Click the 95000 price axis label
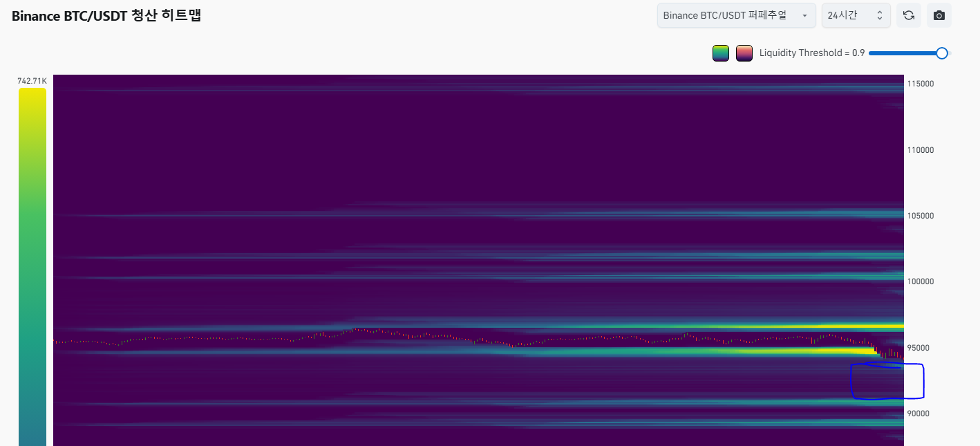Image resolution: width=980 pixels, height=446 pixels. click(918, 348)
